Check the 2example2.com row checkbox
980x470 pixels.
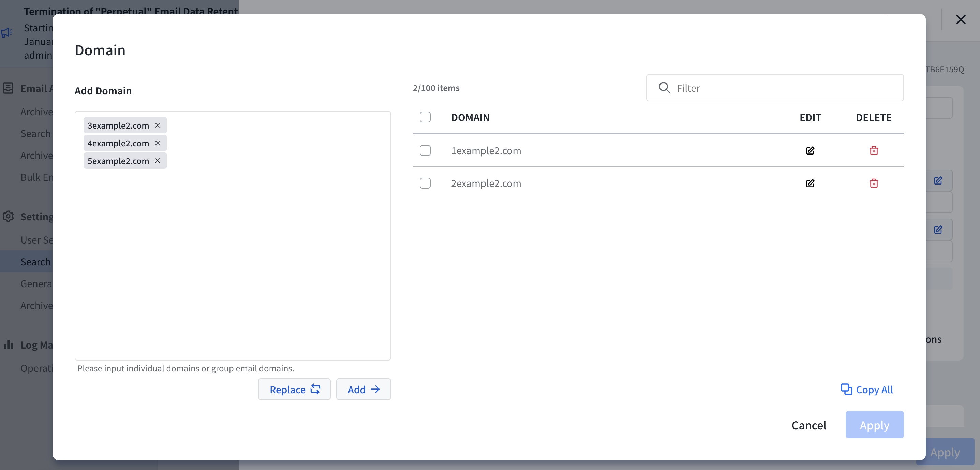(425, 183)
